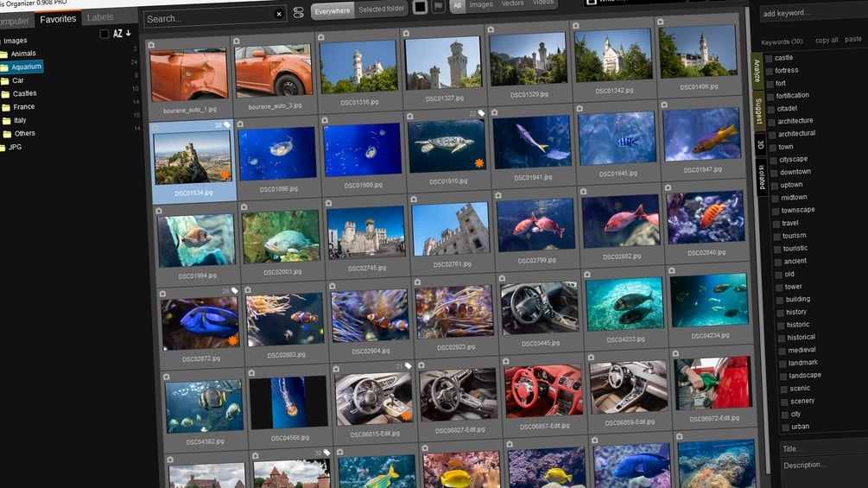Screen dimensions: 868x488
Task: Click the black color filter square
Action: [x=420, y=7]
